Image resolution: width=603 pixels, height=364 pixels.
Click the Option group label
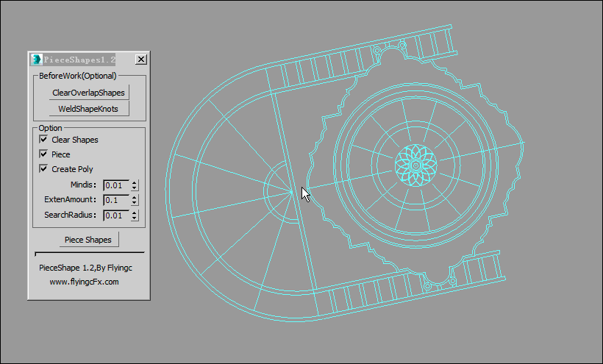[50, 128]
